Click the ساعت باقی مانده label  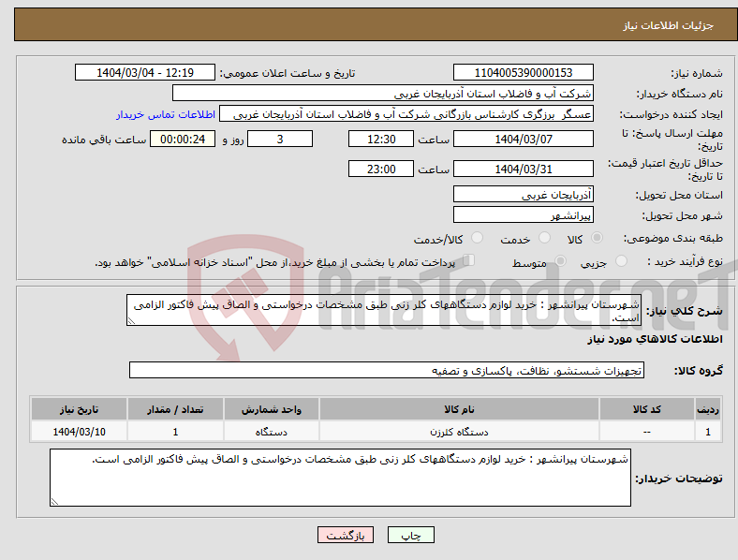click(x=104, y=140)
